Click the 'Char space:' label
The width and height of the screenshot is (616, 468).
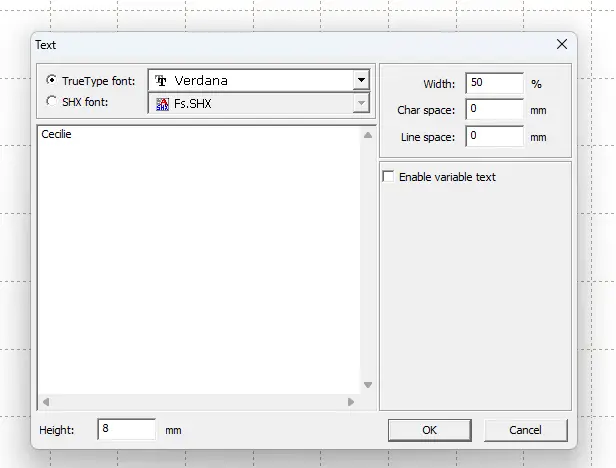pos(426,110)
